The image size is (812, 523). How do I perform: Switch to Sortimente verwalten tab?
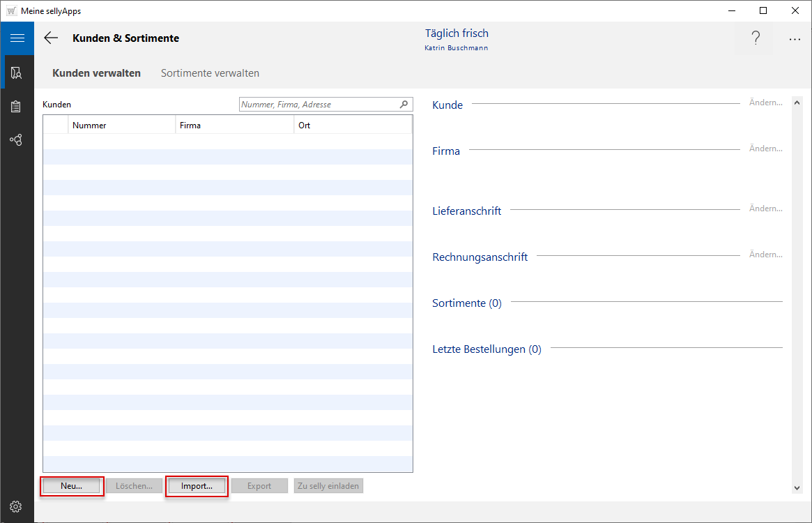pyautogui.click(x=210, y=73)
